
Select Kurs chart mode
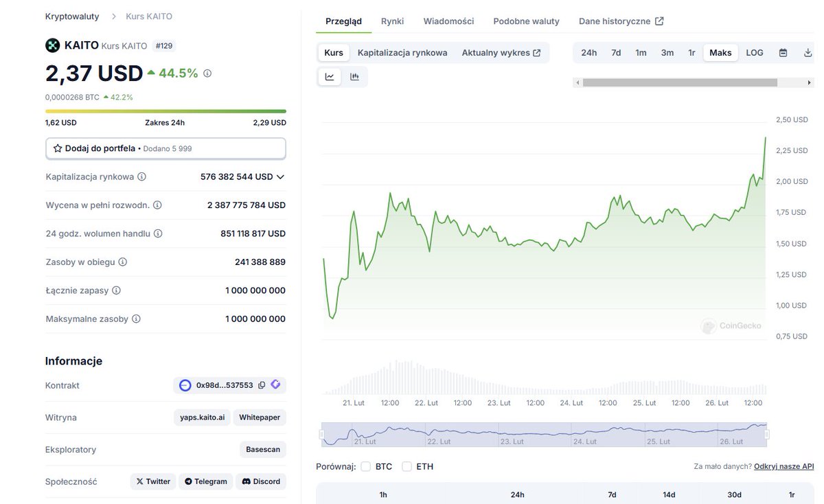click(x=334, y=53)
